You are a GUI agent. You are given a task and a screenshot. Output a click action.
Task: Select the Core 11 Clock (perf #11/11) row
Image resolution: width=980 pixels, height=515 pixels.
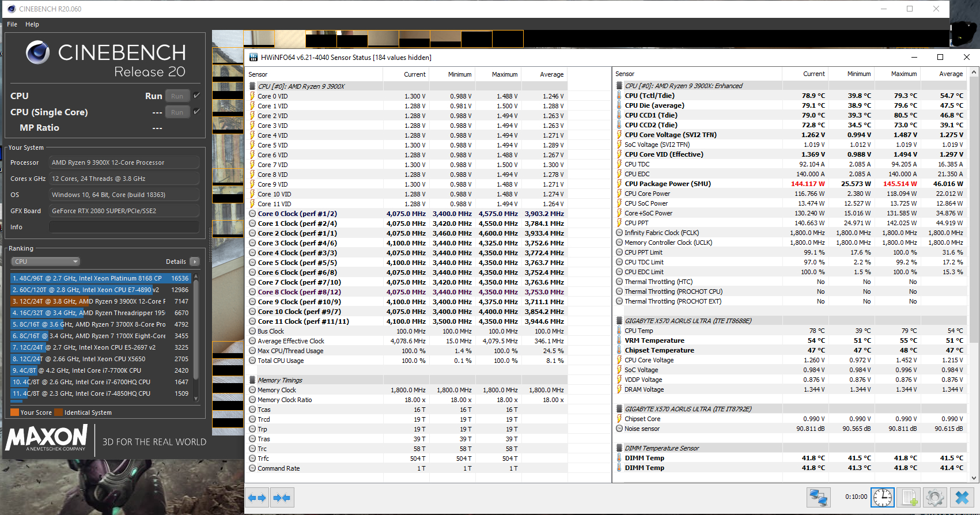407,321
